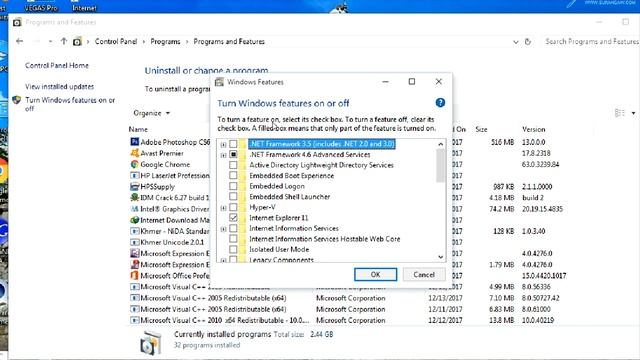The image size is (640, 360).
Task: Click the IDM Crack 6.27 icon
Action: coord(134,198)
